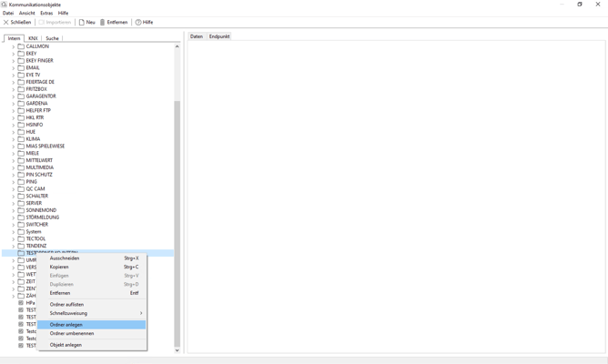Click the EKEY FINGER folder icon

21,60
